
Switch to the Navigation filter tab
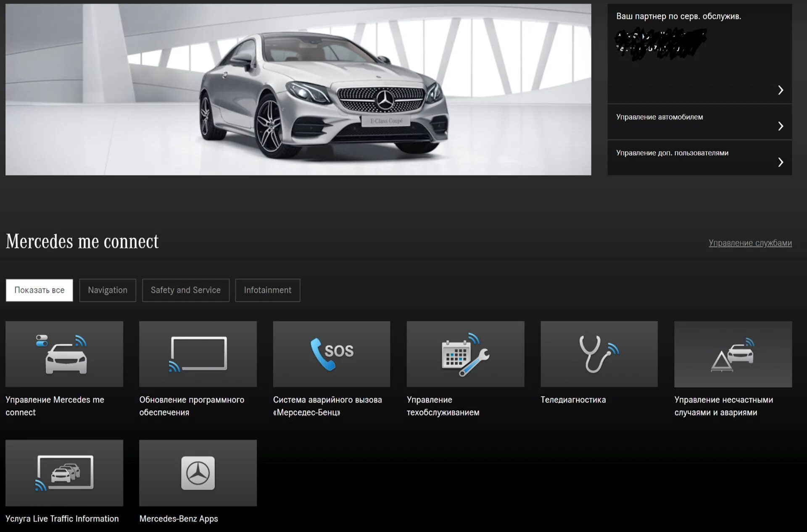pyautogui.click(x=108, y=290)
